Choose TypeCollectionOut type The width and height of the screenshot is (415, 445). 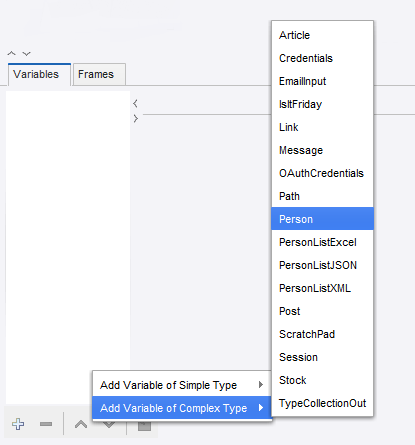322,403
